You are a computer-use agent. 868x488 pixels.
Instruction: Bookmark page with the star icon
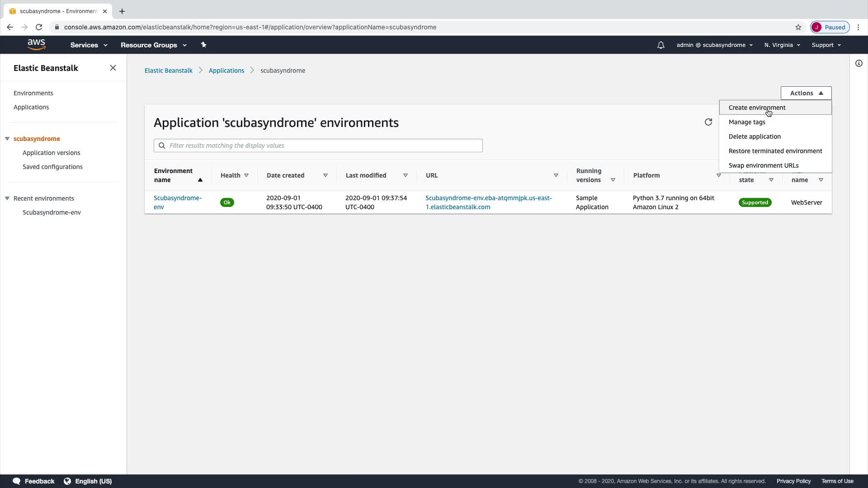pos(798,27)
